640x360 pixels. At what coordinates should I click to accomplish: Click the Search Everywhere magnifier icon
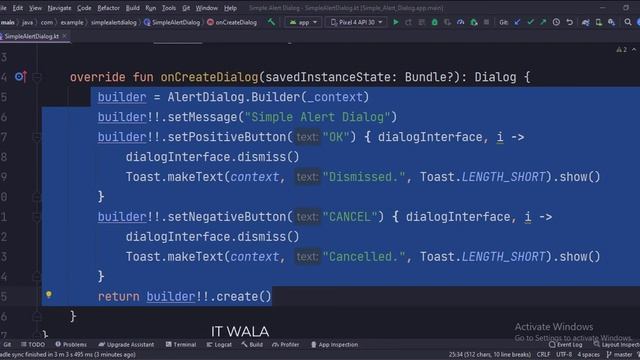click(628, 22)
